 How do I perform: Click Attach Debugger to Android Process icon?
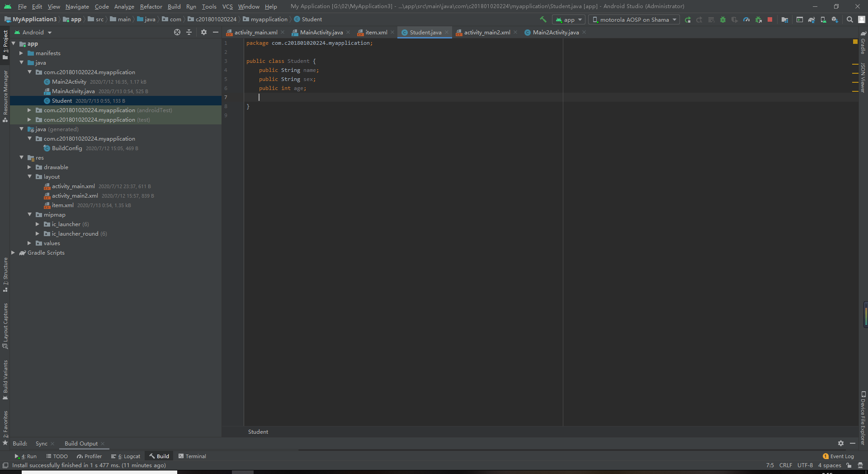(x=759, y=19)
